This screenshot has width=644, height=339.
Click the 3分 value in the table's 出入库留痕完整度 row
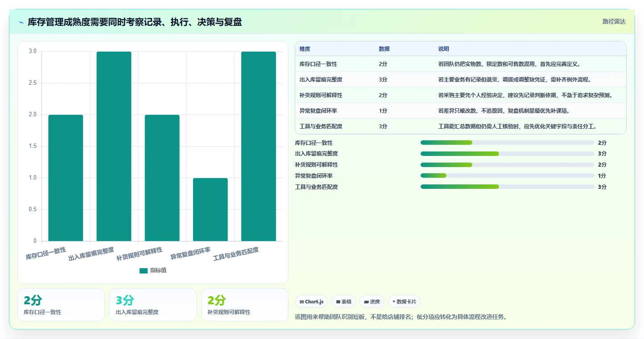pyautogui.click(x=383, y=80)
